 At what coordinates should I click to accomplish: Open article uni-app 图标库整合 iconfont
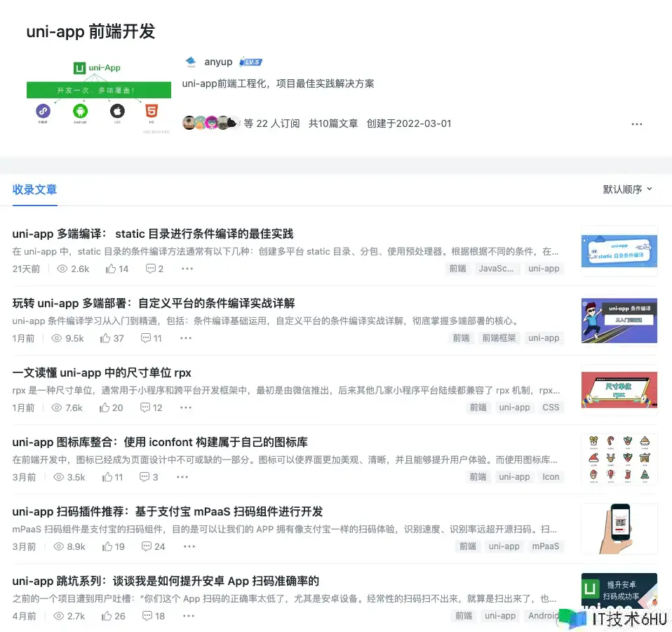tap(160, 442)
